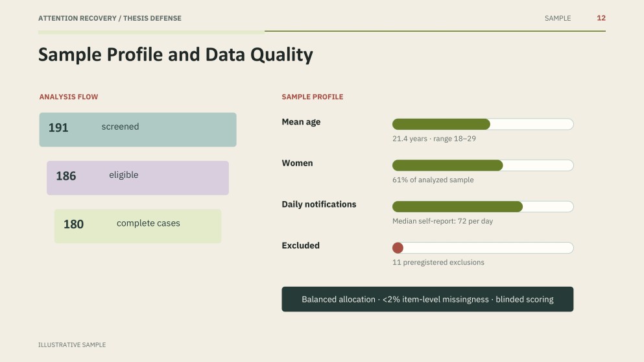This screenshot has width=644, height=362.
Task: Click the Mean age progress bar
Action: 483,124
